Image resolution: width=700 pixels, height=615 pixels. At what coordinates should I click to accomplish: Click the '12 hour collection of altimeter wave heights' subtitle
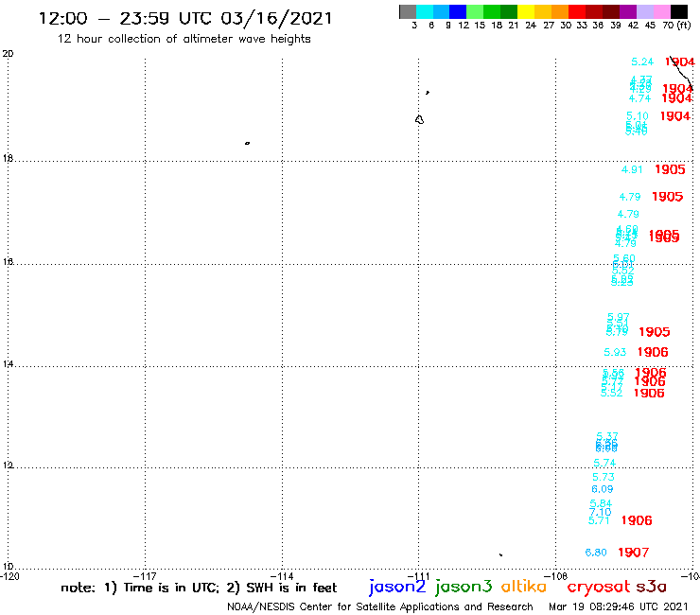184,39
